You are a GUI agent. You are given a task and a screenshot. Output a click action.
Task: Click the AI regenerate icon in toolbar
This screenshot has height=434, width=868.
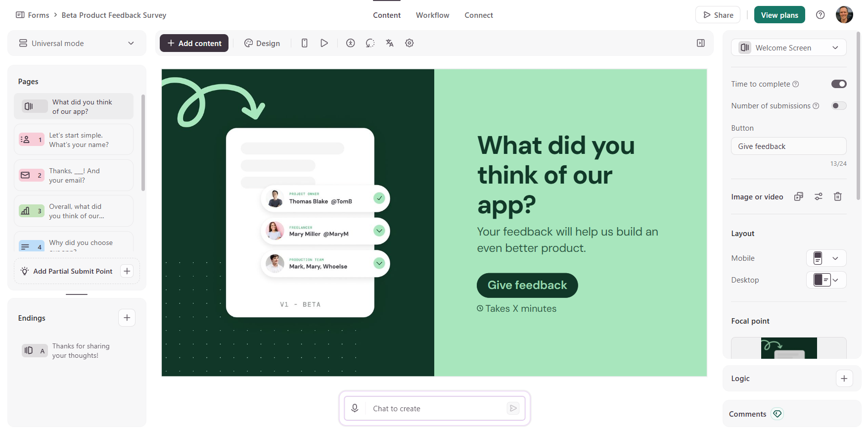(x=370, y=43)
